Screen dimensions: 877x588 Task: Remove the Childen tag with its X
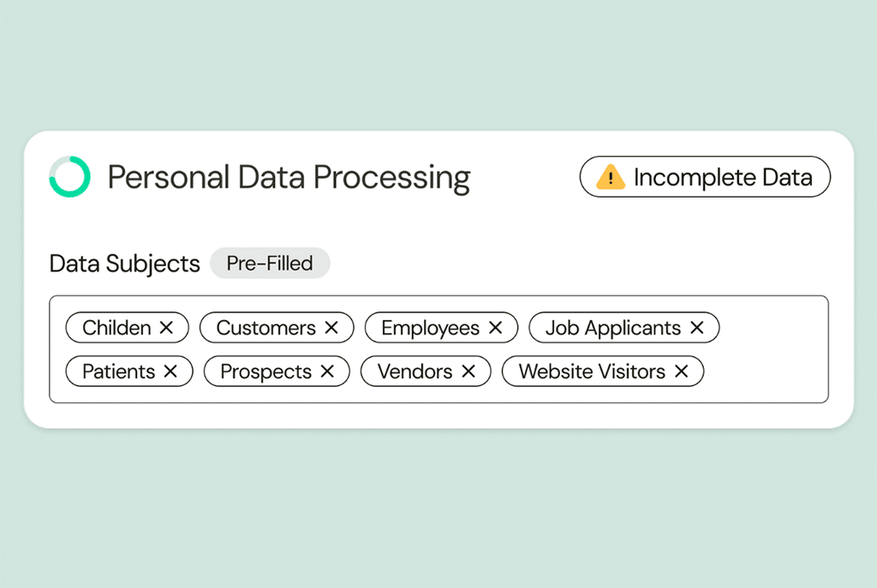tap(166, 328)
